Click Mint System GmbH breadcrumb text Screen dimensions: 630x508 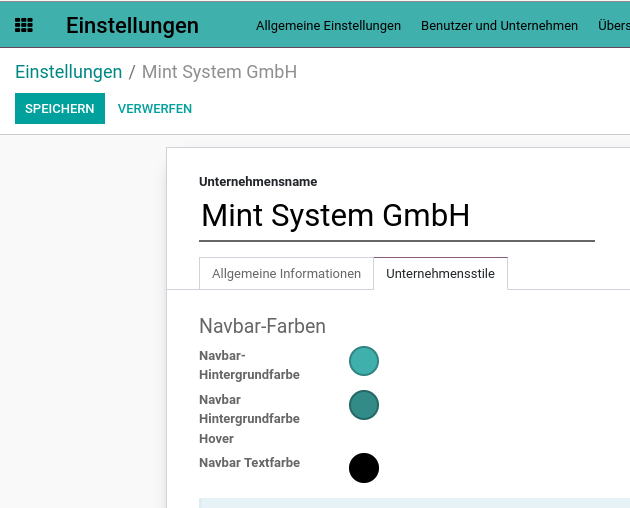pos(219,72)
